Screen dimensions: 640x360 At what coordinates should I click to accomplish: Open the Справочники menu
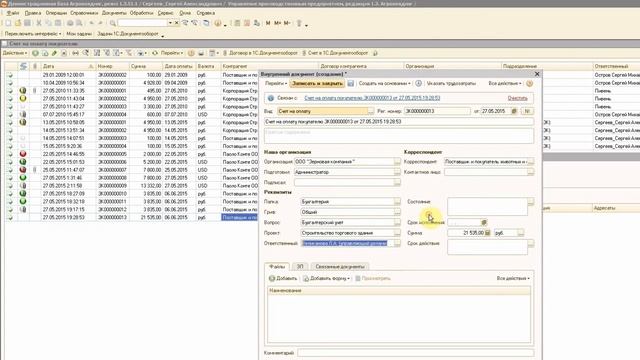(84, 13)
